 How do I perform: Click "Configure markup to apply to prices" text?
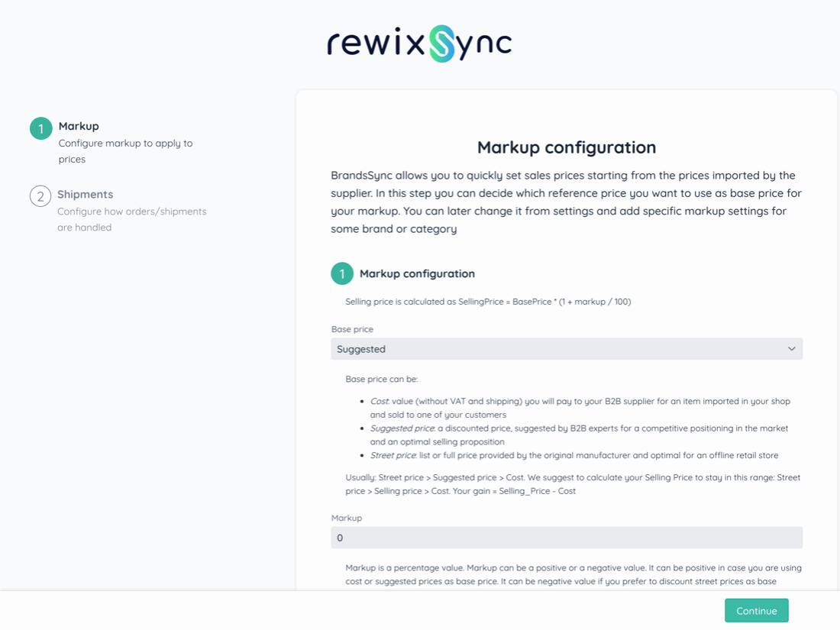coord(125,151)
